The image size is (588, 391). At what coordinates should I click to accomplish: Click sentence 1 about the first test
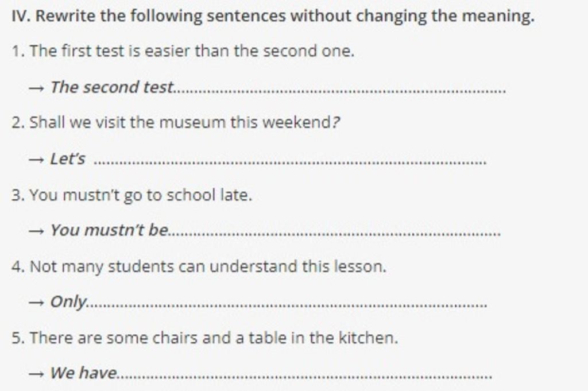183,51
